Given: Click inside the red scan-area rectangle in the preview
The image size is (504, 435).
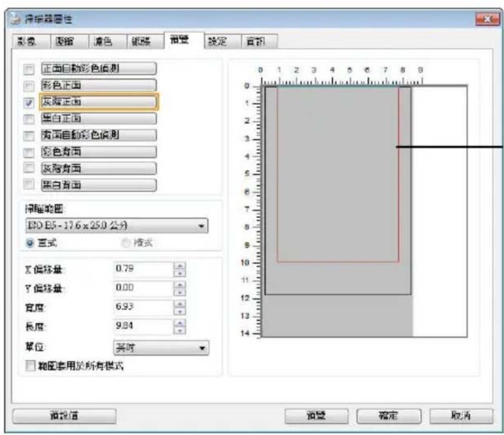Looking at the screenshot, I should (337, 175).
